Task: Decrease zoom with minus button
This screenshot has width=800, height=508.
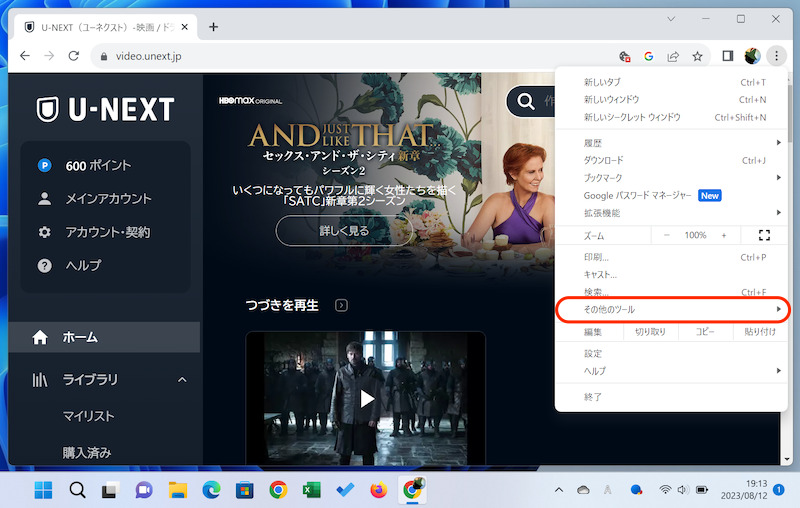Action: (x=666, y=235)
